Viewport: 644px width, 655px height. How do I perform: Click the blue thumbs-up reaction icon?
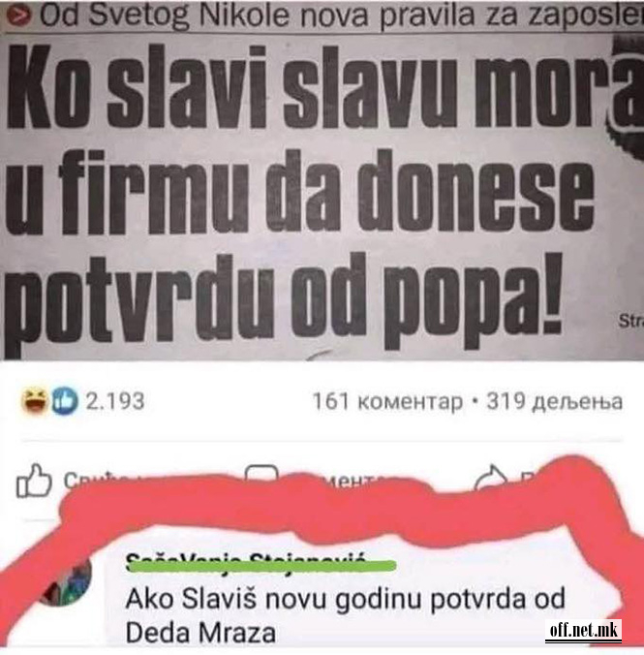point(64,401)
